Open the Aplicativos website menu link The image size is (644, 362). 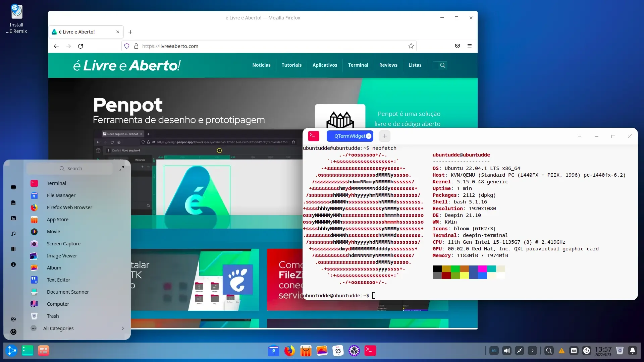click(x=325, y=65)
